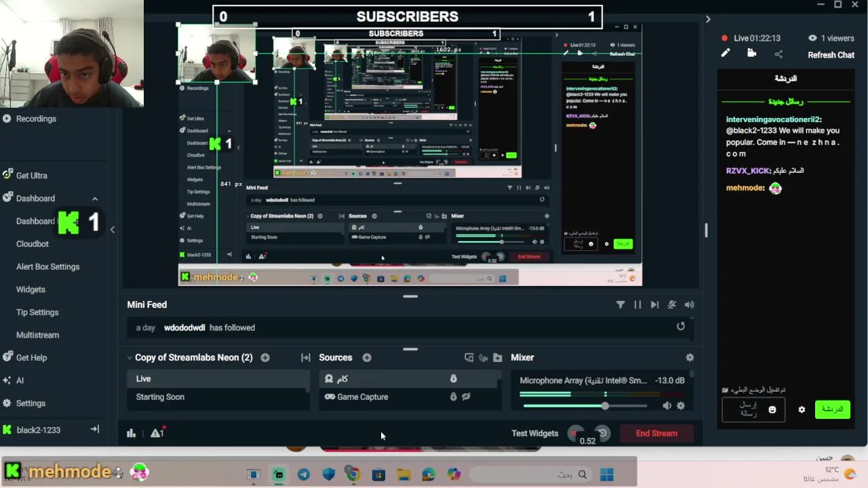Mute the Microphone Array
Viewport: 868px width, 488px height.
coord(667,406)
